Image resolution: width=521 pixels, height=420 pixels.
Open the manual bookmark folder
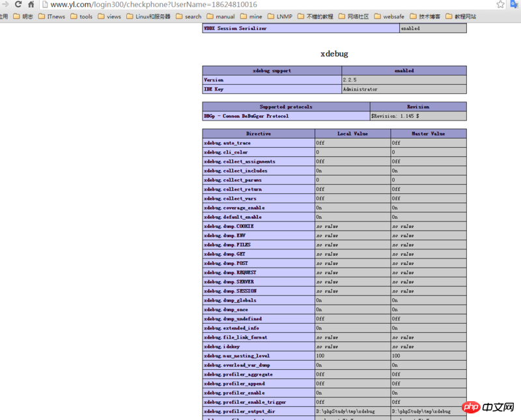pyautogui.click(x=221, y=16)
